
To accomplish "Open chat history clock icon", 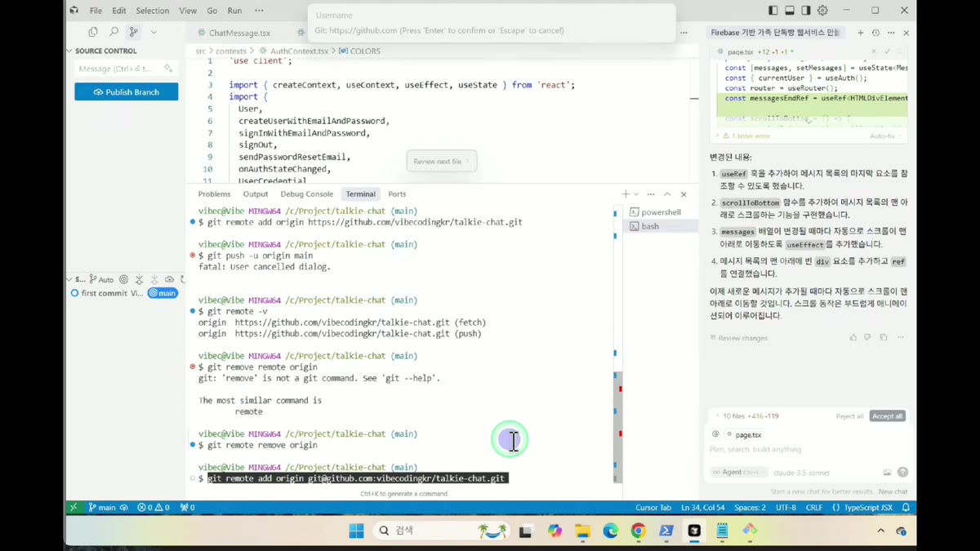I will pyautogui.click(x=875, y=33).
